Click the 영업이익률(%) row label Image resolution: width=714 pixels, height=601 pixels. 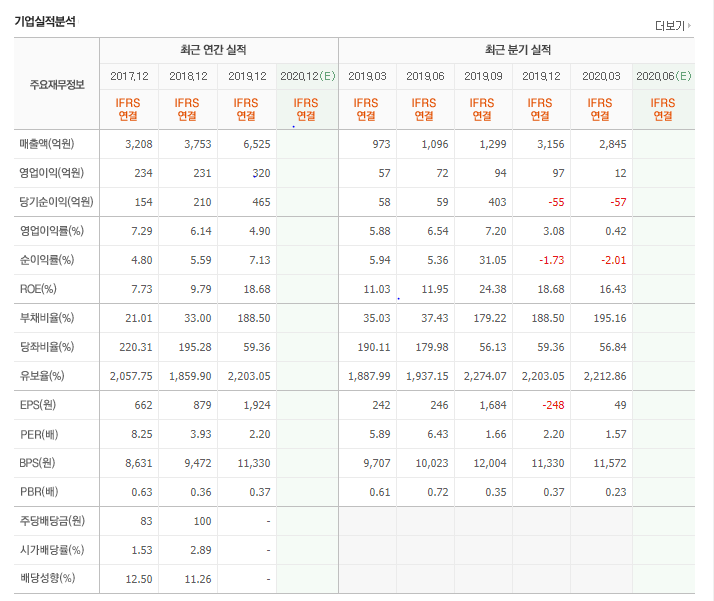[51, 231]
